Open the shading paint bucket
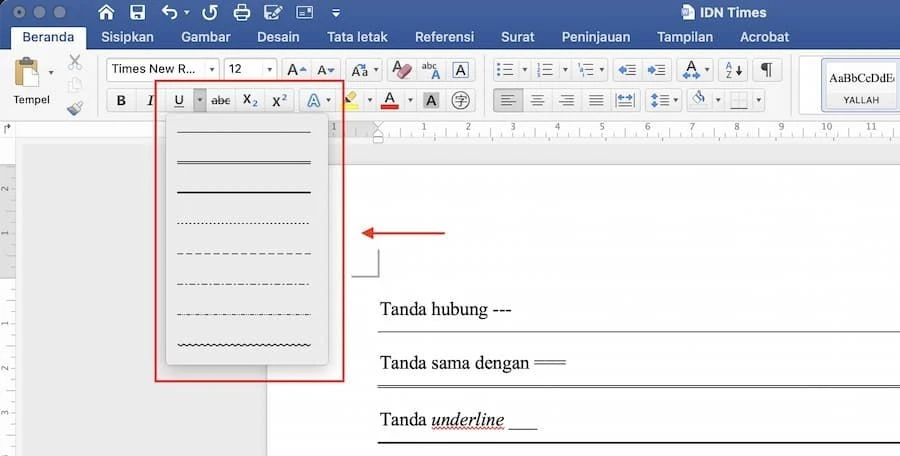This screenshot has height=456, width=900. pyautogui.click(x=699, y=99)
